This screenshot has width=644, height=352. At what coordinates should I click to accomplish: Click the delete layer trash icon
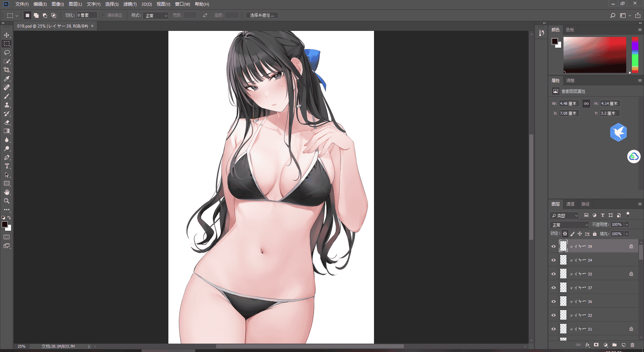pos(632,345)
